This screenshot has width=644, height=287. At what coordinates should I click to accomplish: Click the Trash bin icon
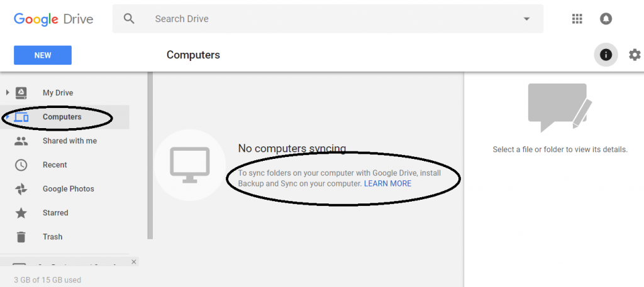pyautogui.click(x=21, y=237)
